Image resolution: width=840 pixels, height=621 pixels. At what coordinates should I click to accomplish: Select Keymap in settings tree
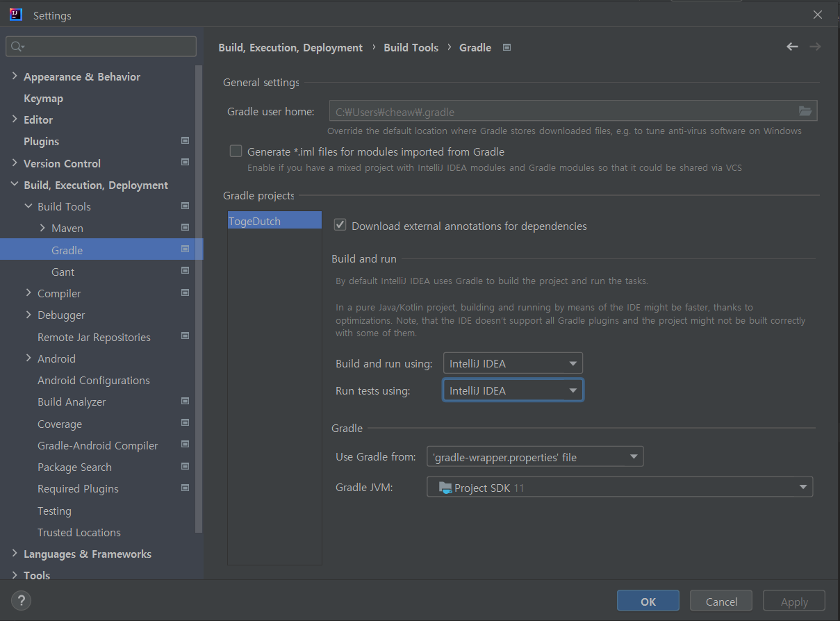click(x=43, y=98)
